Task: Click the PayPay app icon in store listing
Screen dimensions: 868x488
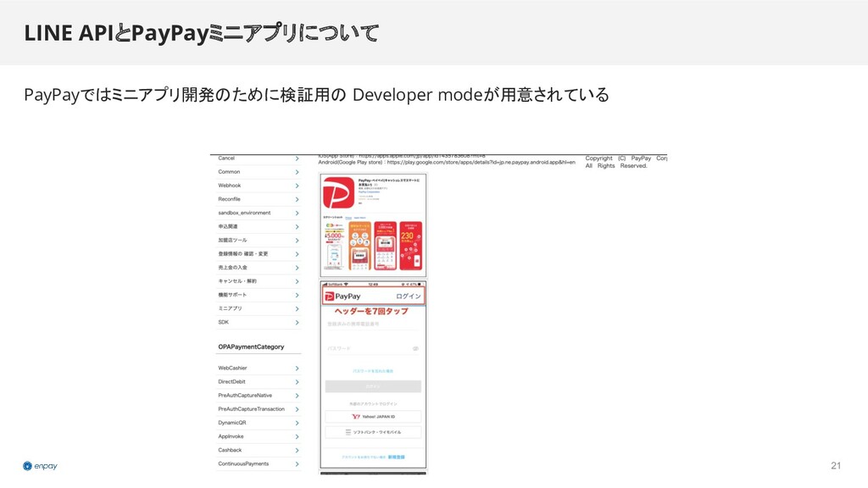Action: 338,193
